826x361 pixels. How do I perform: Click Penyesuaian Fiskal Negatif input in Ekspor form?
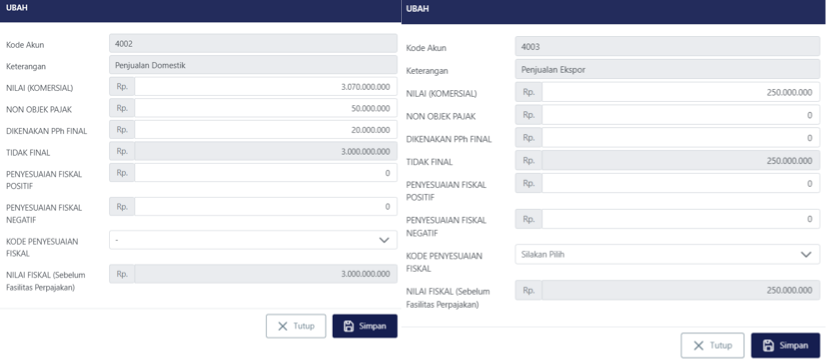[x=681, y=219]
